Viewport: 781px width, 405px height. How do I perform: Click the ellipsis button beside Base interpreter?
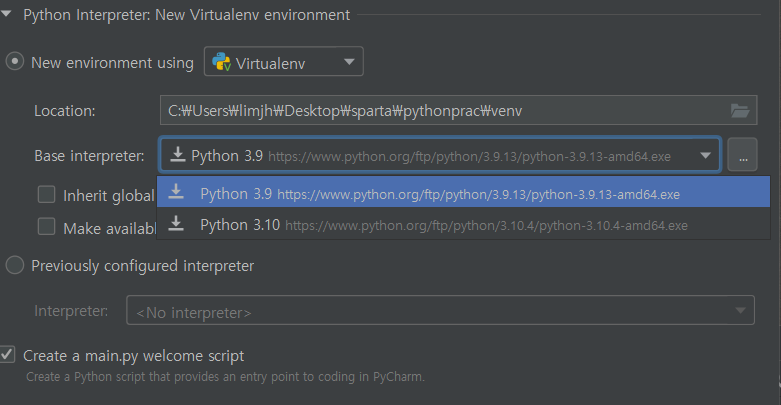point(743,155)
